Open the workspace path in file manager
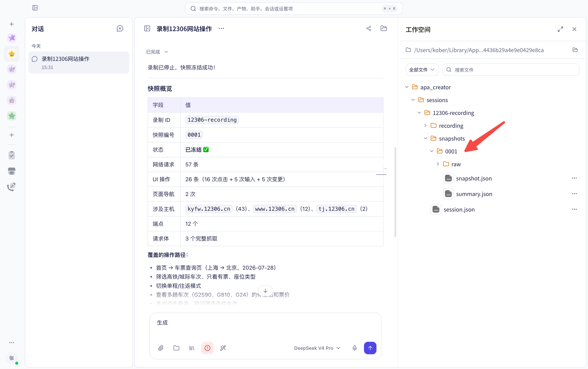The height and width of the screenshot is (369, 588). click(x=575, y=50)
